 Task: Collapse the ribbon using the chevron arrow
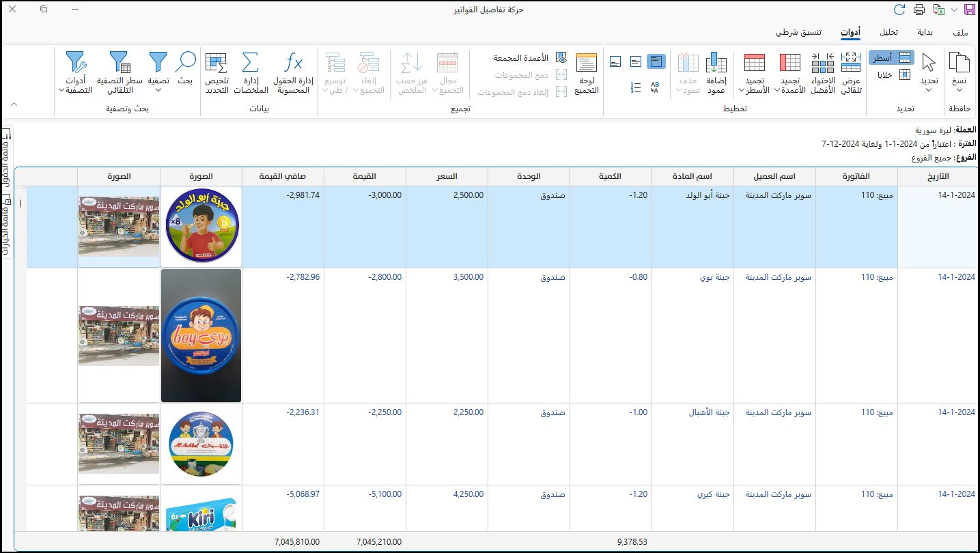(x=14, y=104)
